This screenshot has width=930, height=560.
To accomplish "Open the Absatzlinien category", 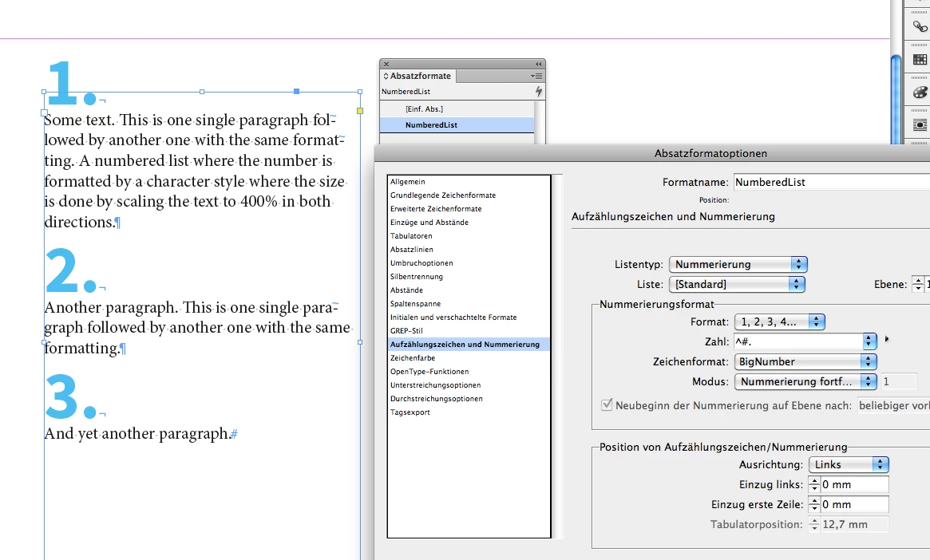I will coord(469,250).
